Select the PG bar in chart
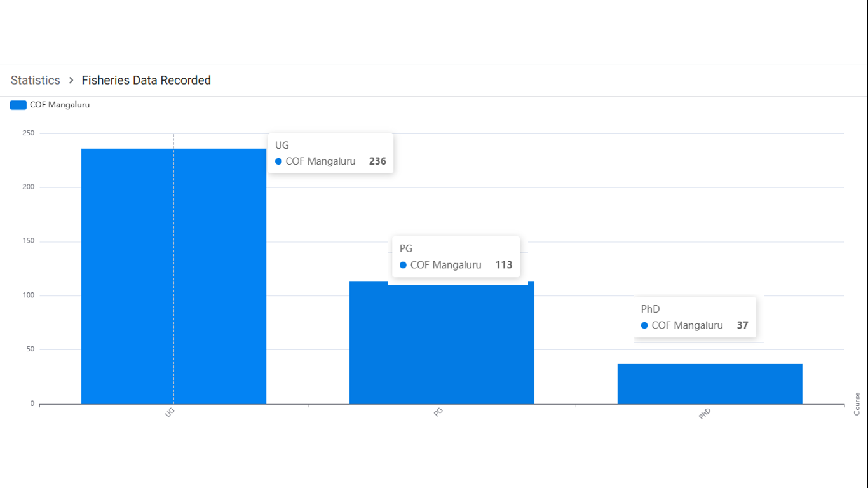Screen dimensions: 868x488 click(x=442, y=343)
